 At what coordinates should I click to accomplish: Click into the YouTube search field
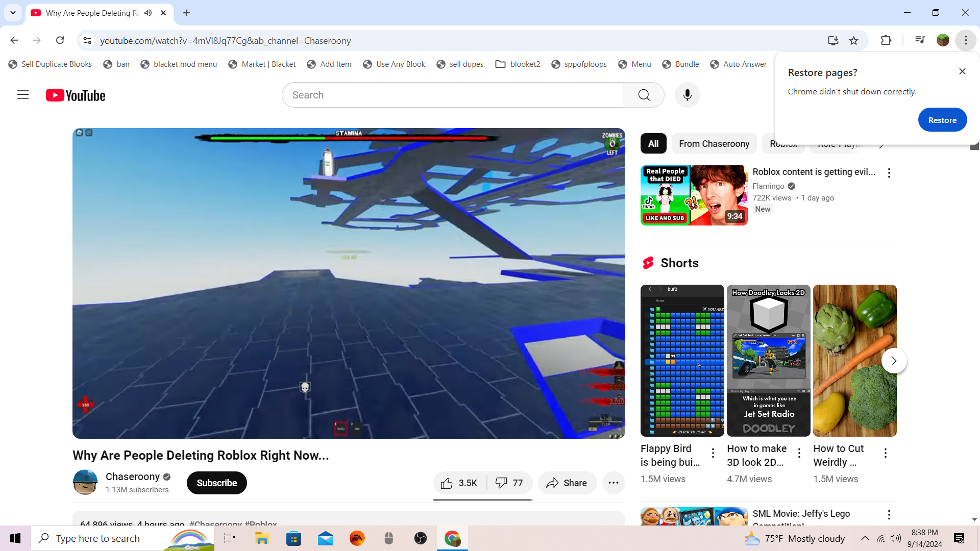point(452,95)
